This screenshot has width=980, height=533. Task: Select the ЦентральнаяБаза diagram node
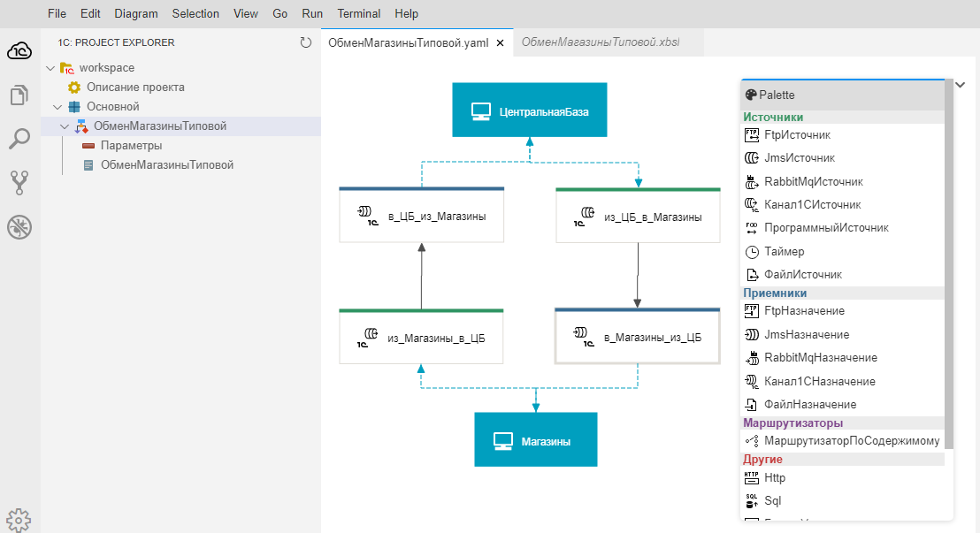pos(530,110)
